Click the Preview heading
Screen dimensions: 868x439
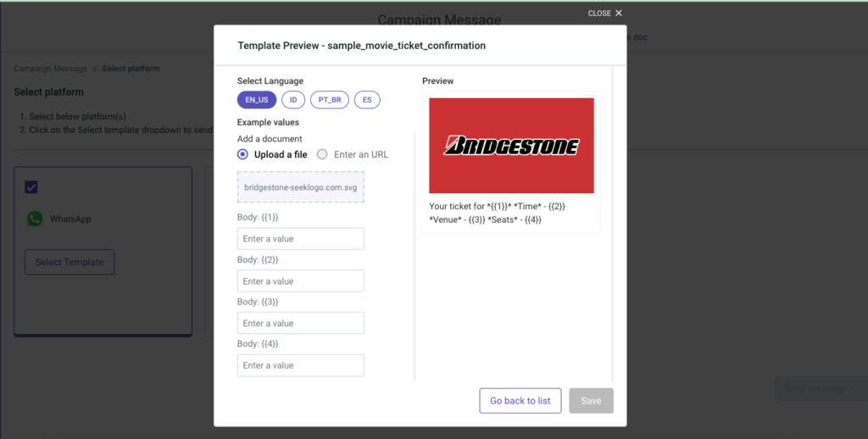click(438, 81)
